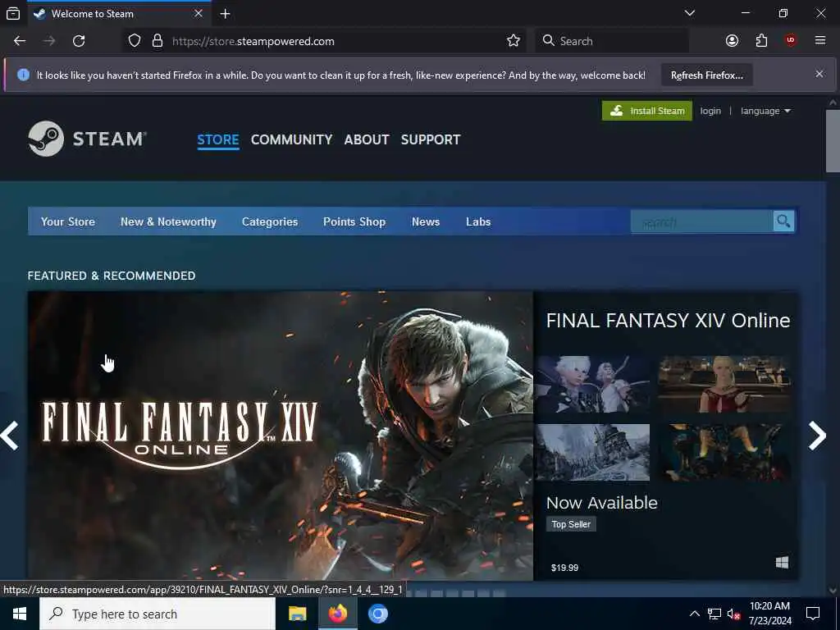Select screenshot with two white-haired characters

point(592,384)
